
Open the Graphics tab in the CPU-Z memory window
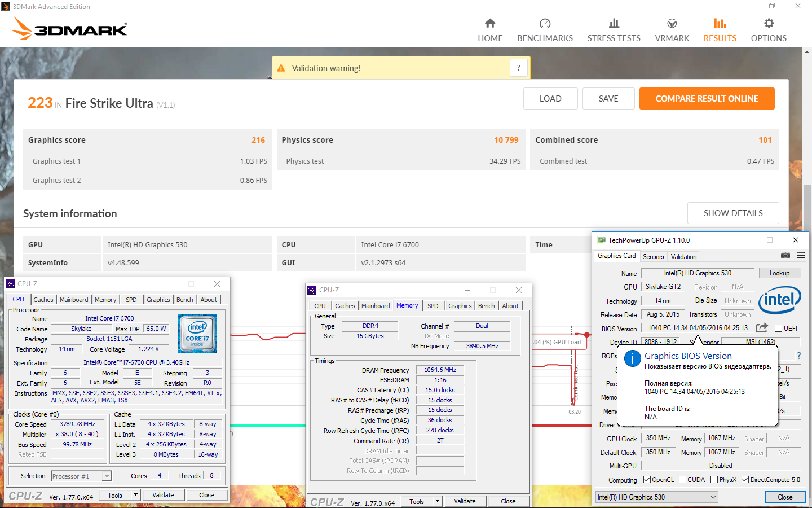coord(460,306)
